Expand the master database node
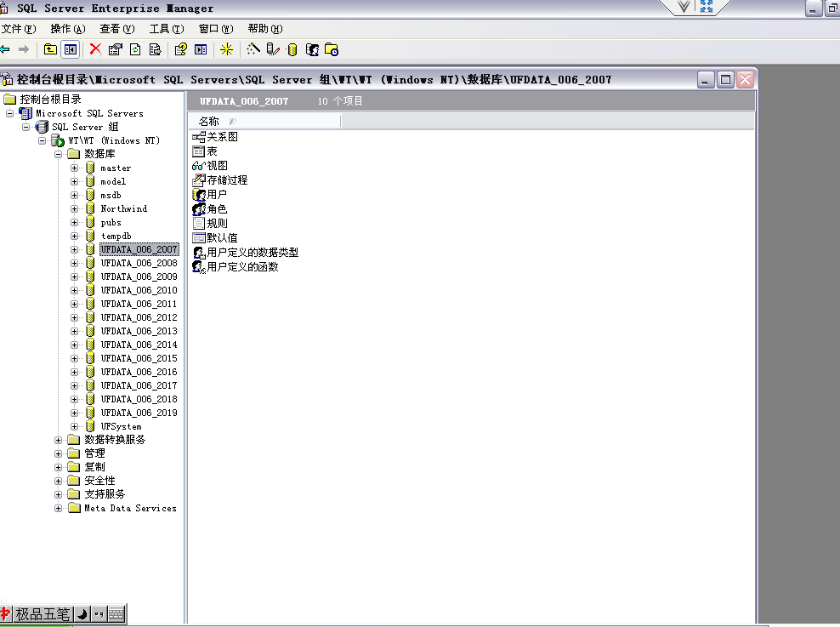Screen dimensions: 840x627 tap(75, 168)
